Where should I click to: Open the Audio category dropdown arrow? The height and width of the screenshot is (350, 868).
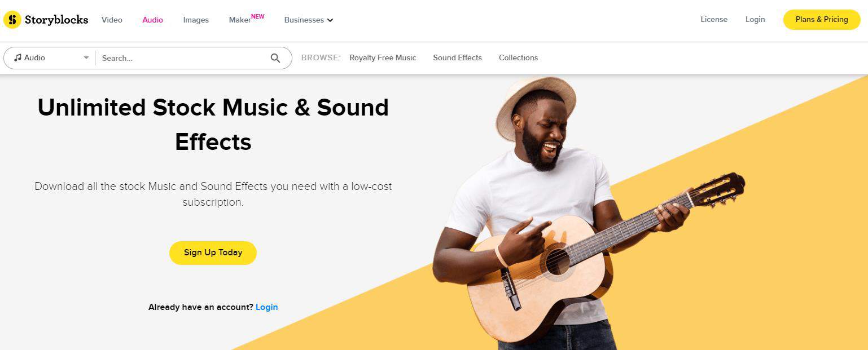[x=86, y=58]
